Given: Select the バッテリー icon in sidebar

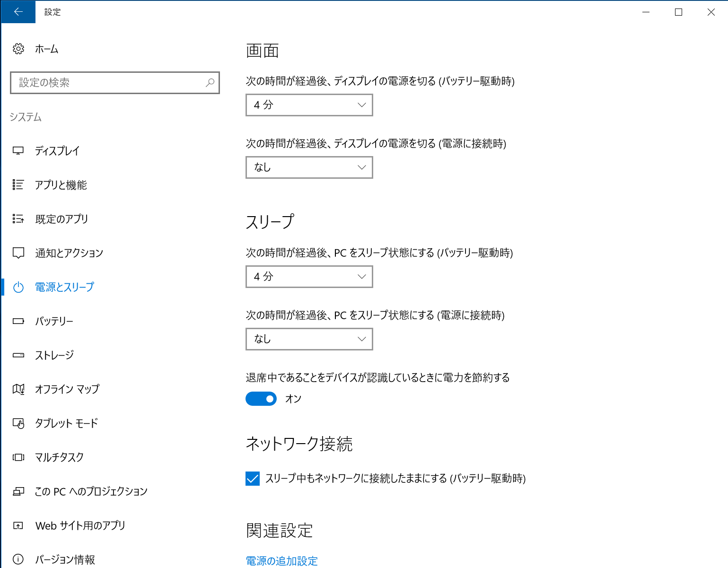Looking at the screenshot, I should (x=18, y=321).
